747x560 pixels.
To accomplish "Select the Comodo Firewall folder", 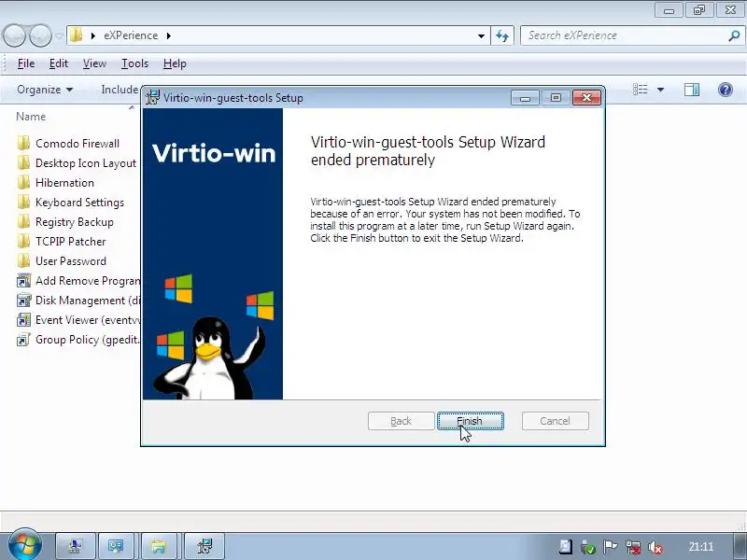I will (78, 144).
